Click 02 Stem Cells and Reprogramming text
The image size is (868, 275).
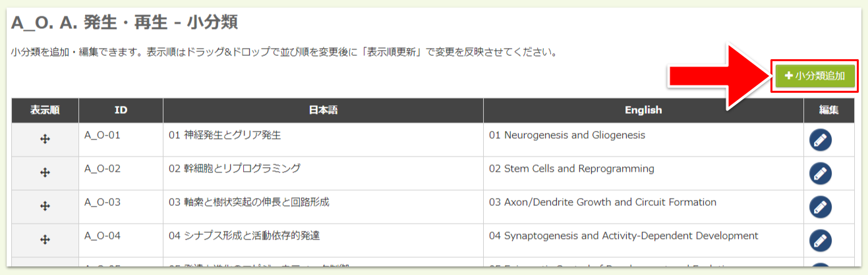pos(571,168)
